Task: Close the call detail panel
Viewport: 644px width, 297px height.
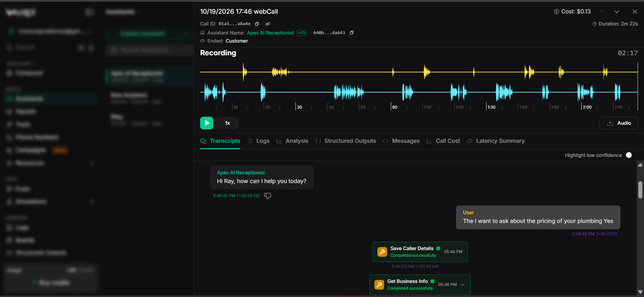Action: [x=635, y=11]
